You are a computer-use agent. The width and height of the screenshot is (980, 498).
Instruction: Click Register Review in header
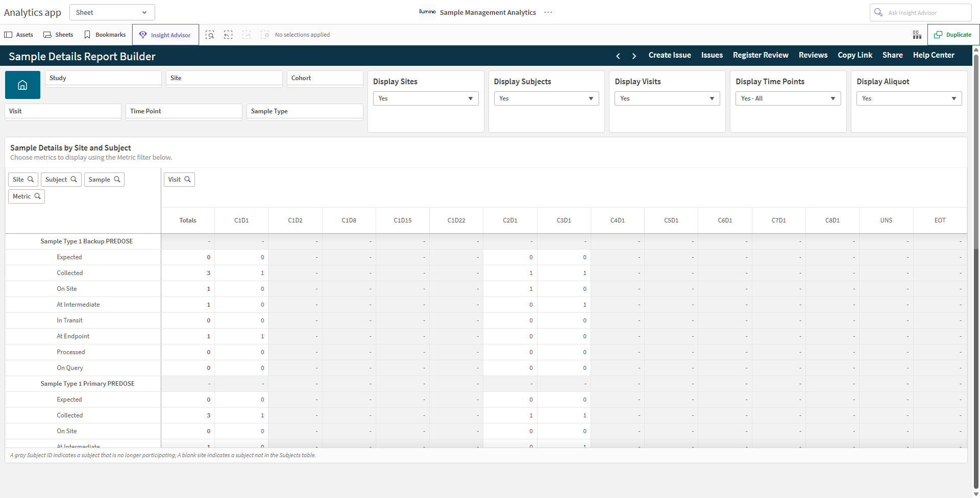761,55
